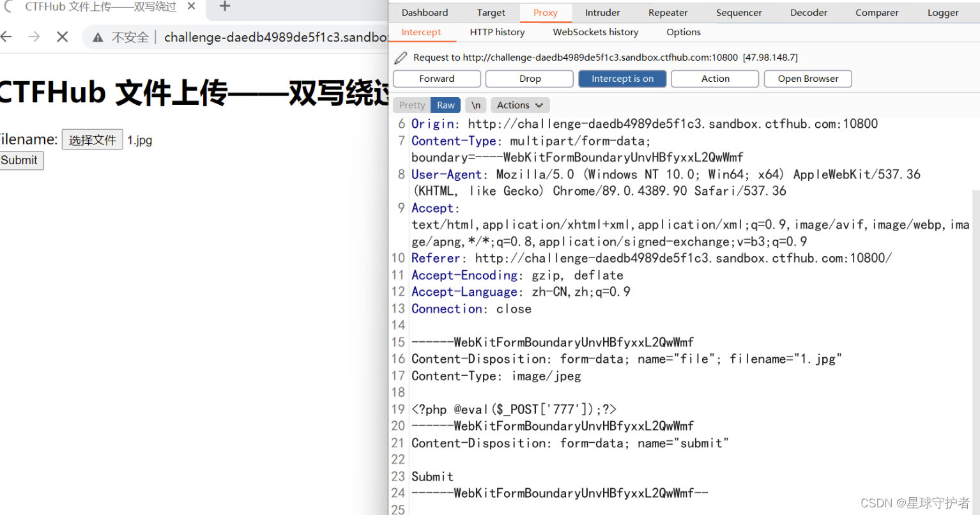Click the User-Agent header line
Image resolution: width=980 pixels, height=515 pixels.
[x=666, y=183]
